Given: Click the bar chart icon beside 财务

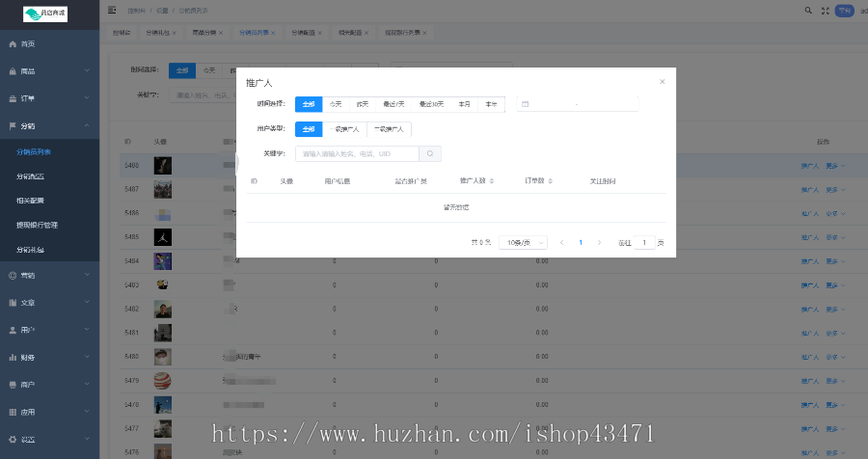Looking at the screenshot, I should coord(13,357).
